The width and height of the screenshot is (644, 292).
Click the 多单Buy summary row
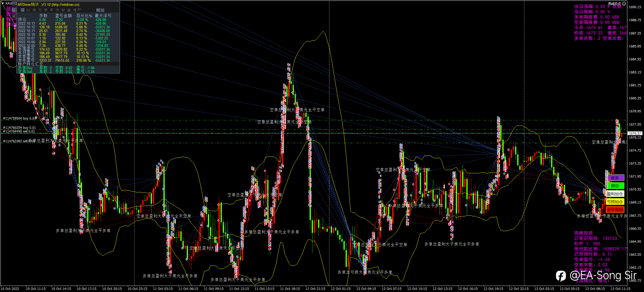[56, 68]
